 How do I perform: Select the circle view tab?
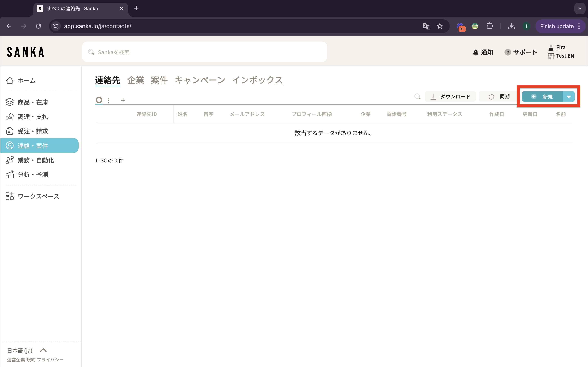[99, 100]
